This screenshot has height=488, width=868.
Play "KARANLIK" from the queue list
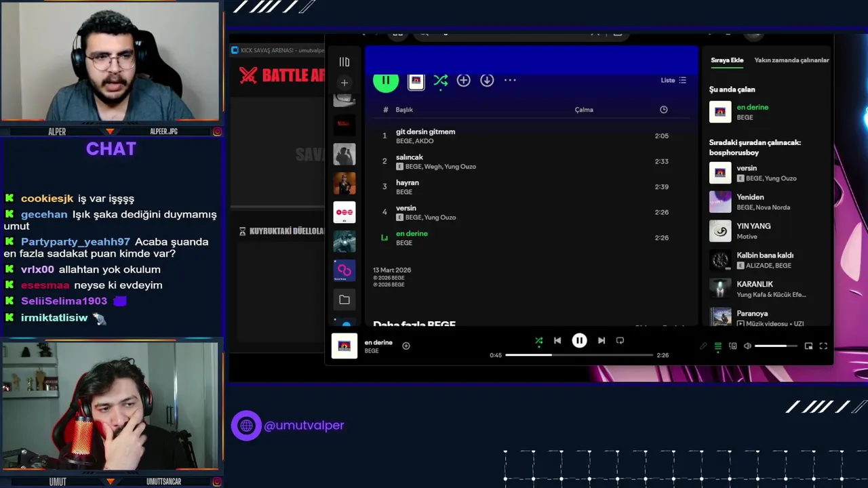coord(768,289)
